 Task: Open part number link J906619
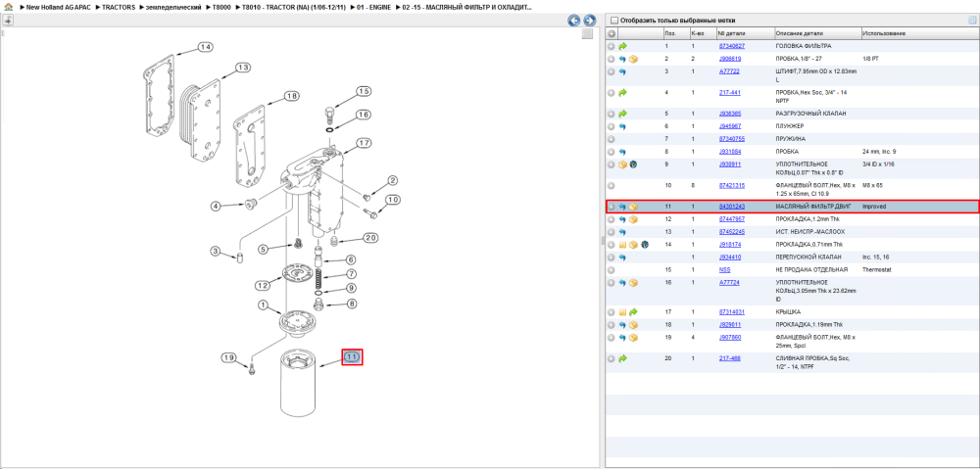pos(730,59)
